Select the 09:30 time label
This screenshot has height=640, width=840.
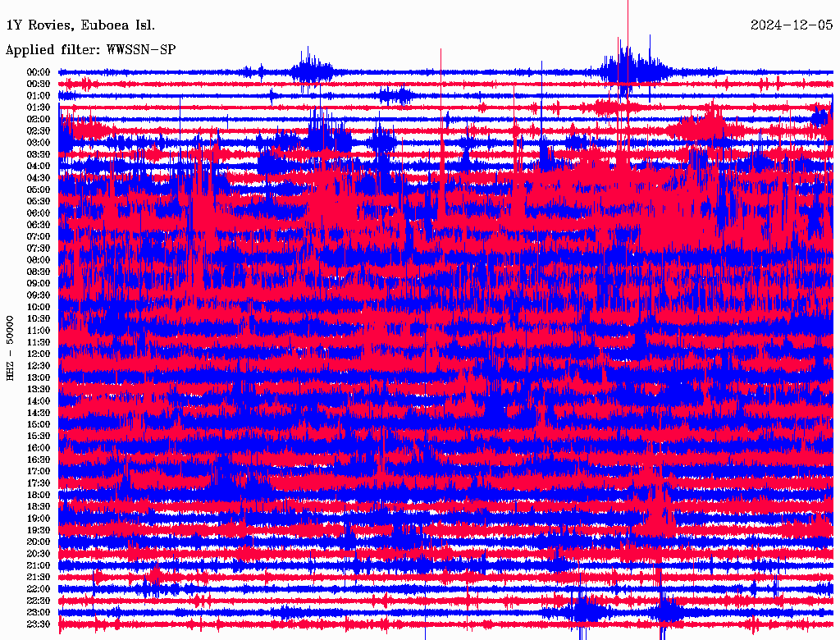(39, 295)
